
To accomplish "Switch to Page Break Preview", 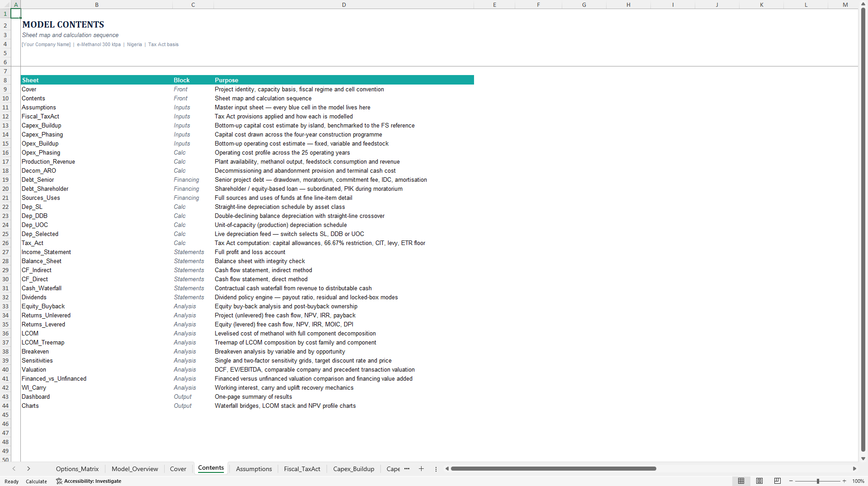I will [x=778, y=481].
